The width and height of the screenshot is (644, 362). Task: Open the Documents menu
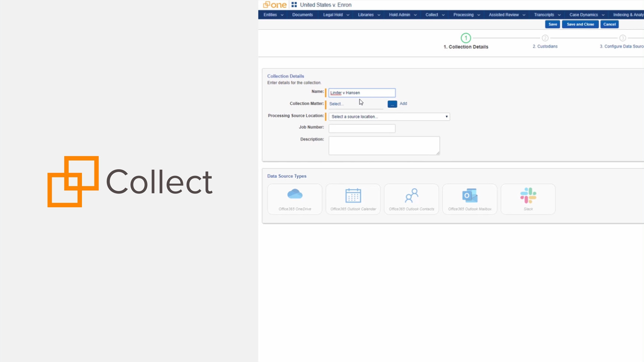click(x=302, y=15)
